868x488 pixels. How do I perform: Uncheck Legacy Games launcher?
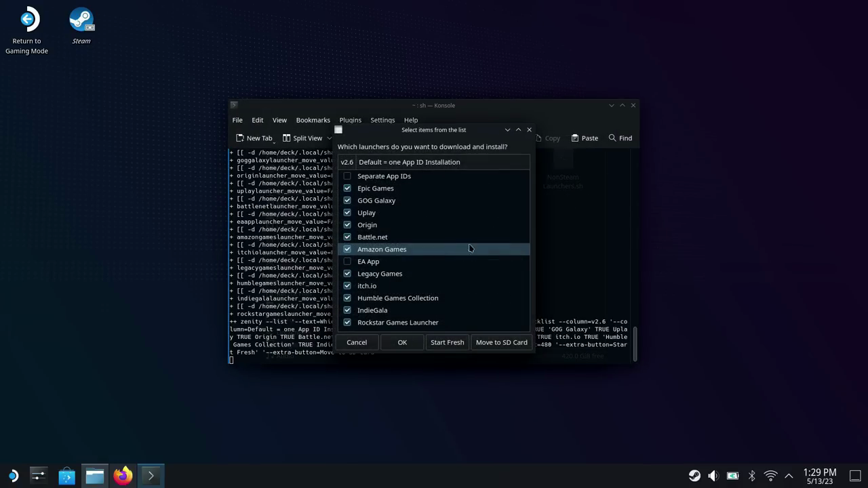coord(347,274)
